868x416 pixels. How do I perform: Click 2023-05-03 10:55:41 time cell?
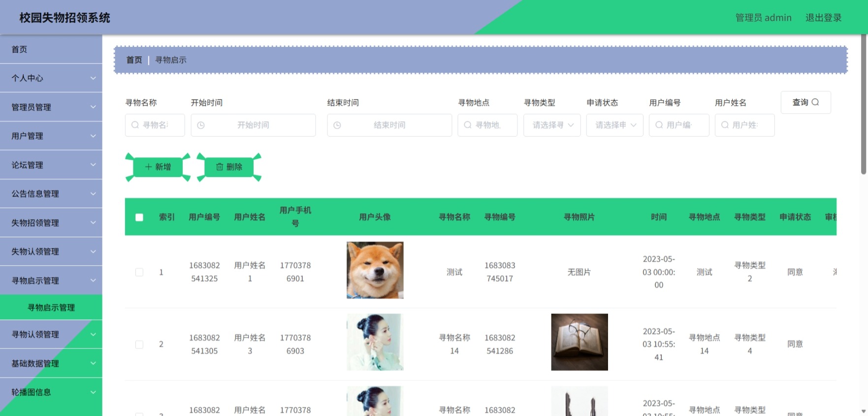[x=659, y=345]
